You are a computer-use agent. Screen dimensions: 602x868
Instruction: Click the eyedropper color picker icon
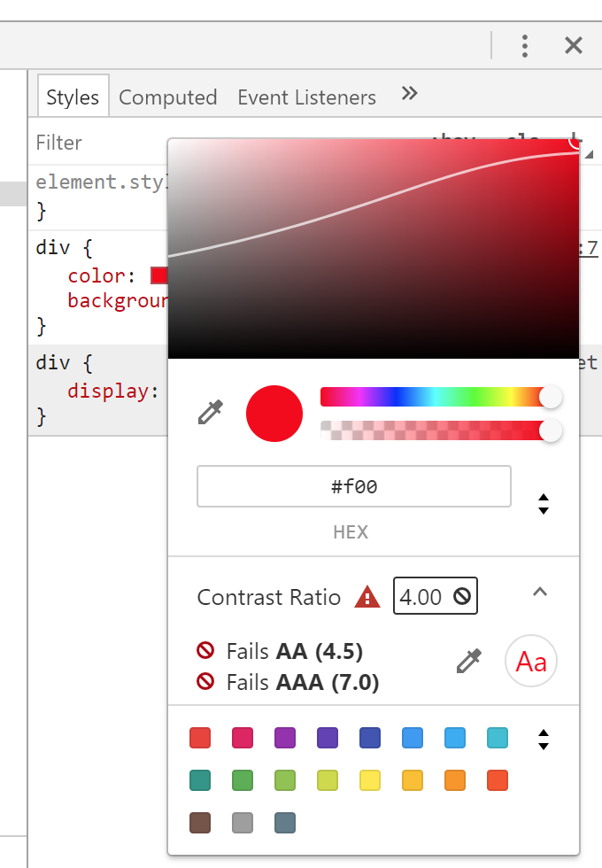pos(212,413)
